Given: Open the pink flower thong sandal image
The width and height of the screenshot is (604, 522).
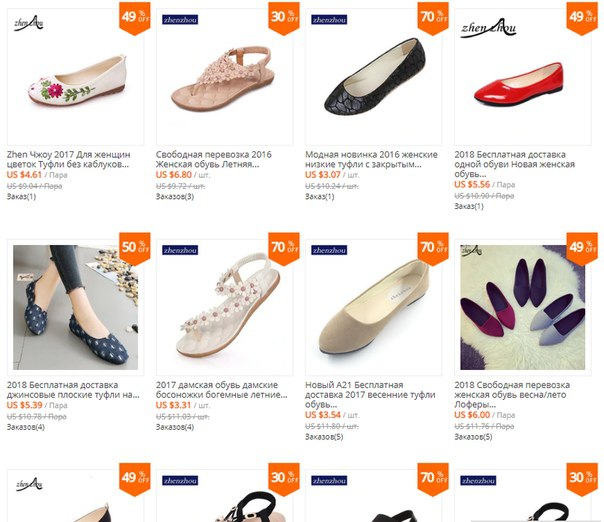Looking at the screenshot, I should tap(225, 77).
